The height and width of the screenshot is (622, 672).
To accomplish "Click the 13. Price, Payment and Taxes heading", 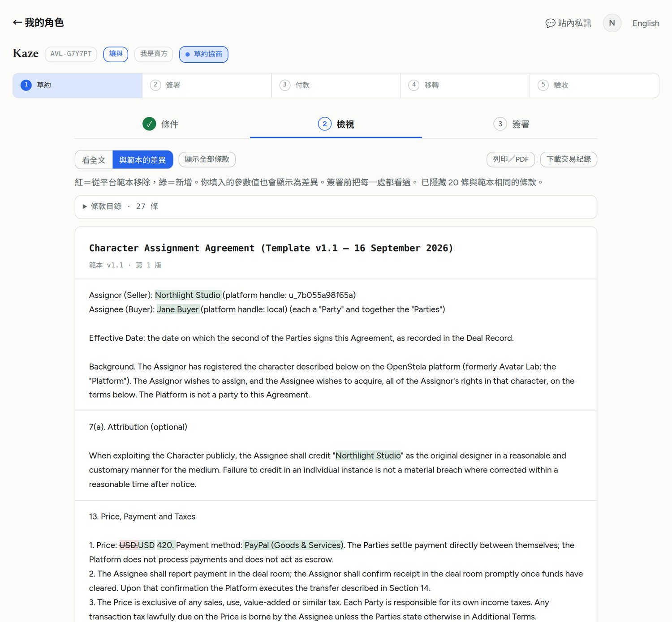I will [x=142, y=517].
